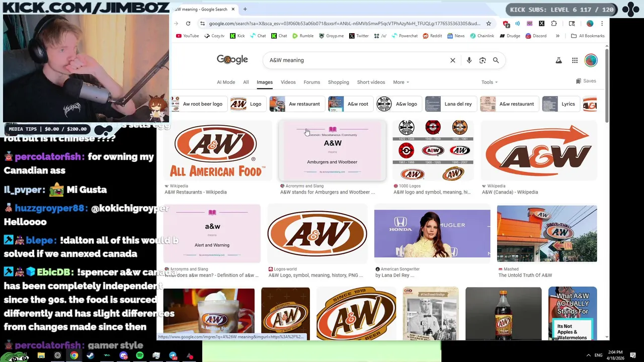The image size is (644, 362).
Task: Open the Amburgers and Wootbeer image
Action: 333,151
